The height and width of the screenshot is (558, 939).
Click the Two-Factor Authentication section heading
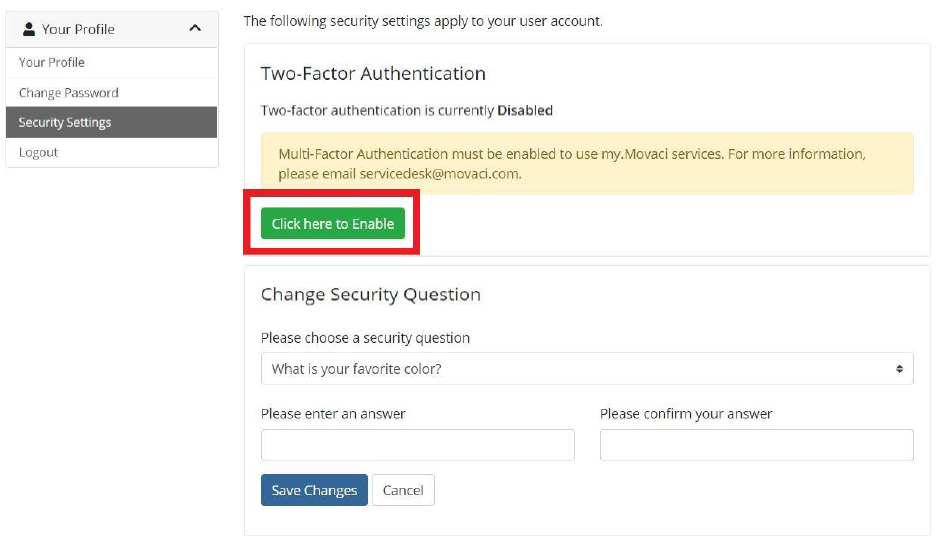(x=373, y=73)
